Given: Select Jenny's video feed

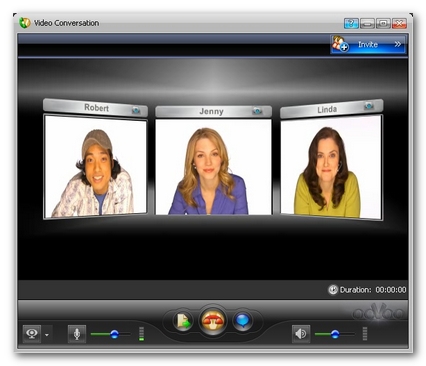Looking at the screenshot, I should (213, 167).
